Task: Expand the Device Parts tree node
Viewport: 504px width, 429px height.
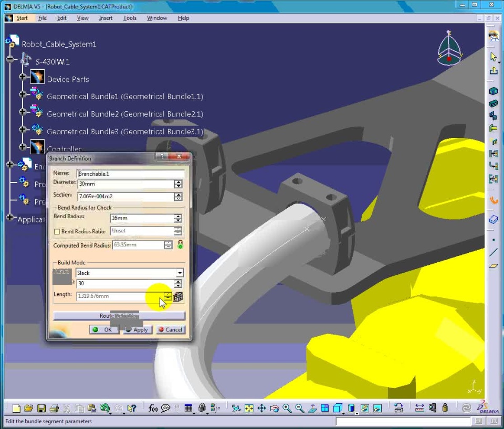Action: click(x=23, y=77)
